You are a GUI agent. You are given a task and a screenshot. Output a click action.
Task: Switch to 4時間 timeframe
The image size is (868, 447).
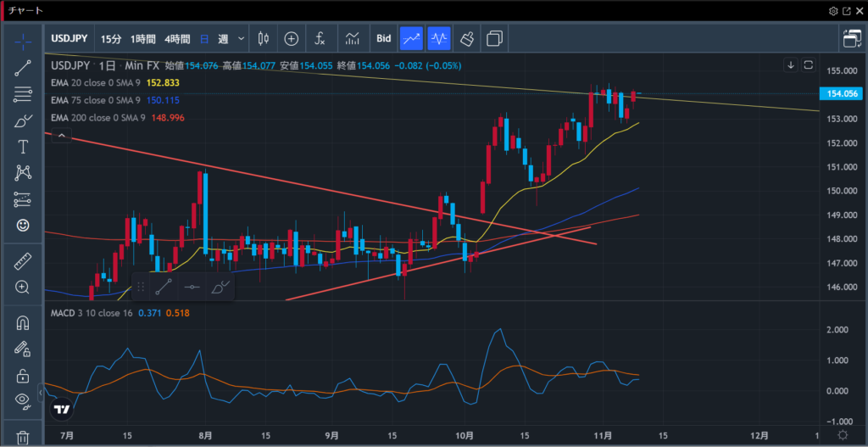point(177,38)
